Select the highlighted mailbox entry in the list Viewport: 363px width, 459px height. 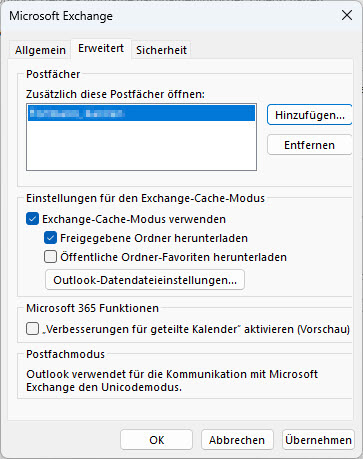click(141, 113)
